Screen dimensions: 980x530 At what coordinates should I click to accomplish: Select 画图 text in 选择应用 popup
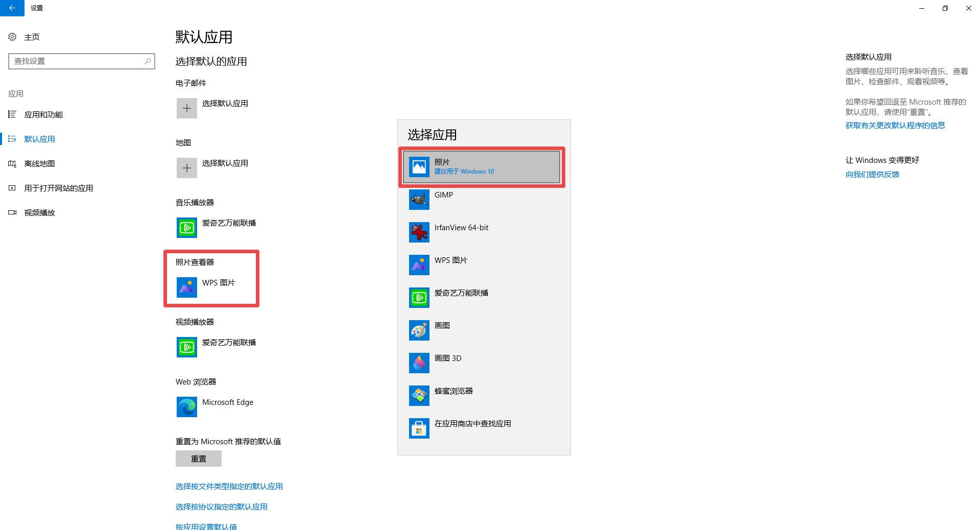pyautogui.click(x=442, y=326)
